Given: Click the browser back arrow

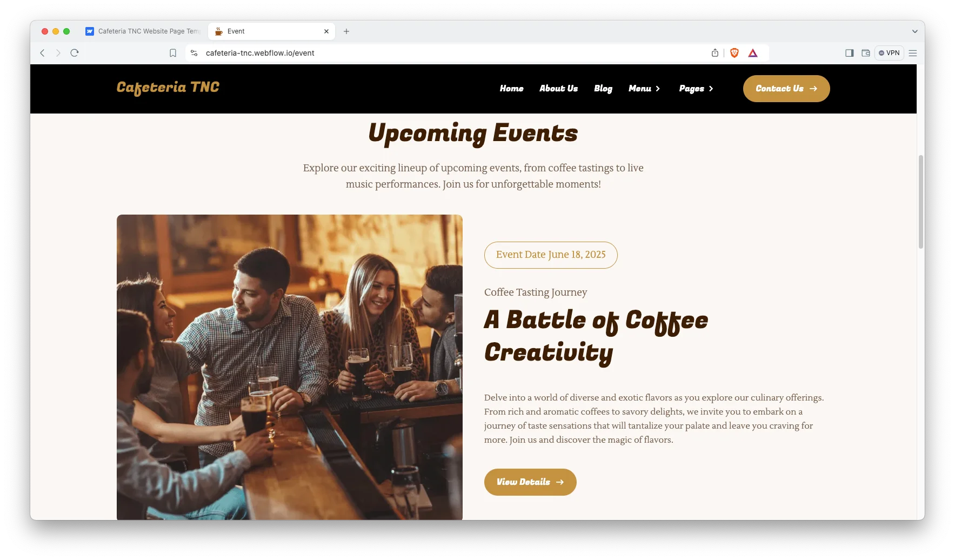Looking at the screenshot, I should point(42,53).
